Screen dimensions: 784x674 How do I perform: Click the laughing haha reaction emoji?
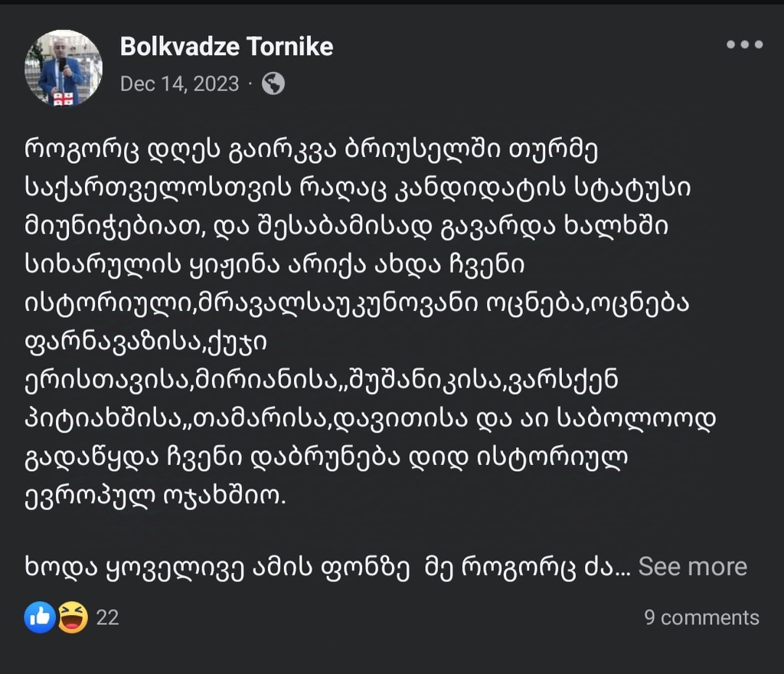[73, 617]
